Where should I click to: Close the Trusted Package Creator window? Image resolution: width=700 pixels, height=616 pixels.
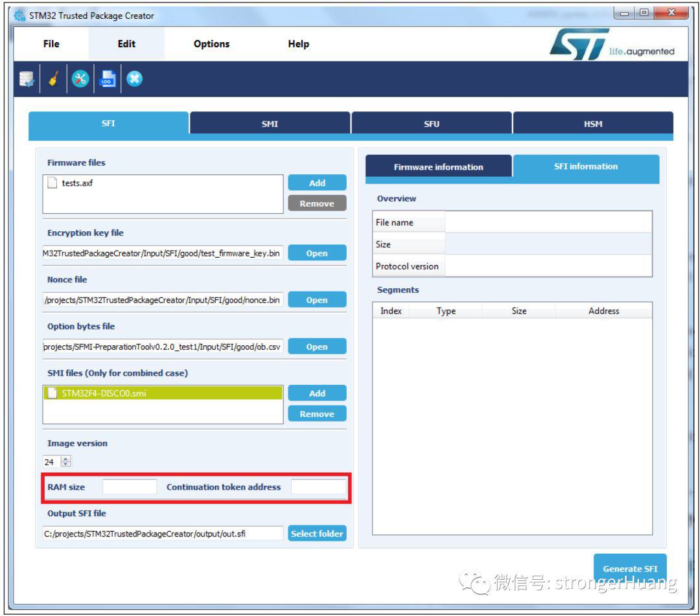pyautogui.click(x=671, y=13)
